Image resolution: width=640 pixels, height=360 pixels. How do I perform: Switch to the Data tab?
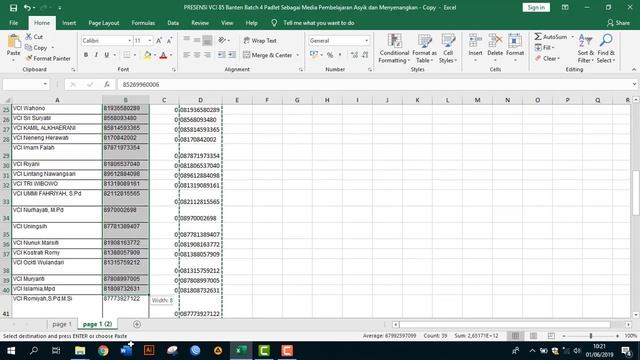(173, 23)
